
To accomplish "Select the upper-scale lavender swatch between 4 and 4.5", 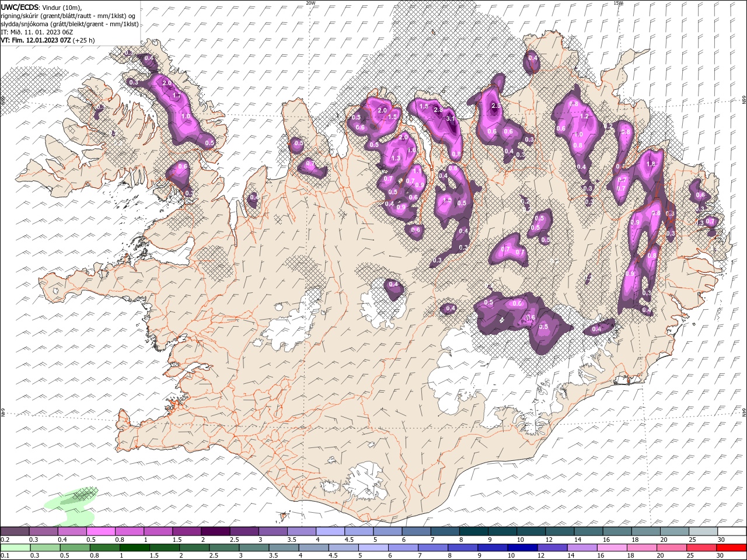I will tap(330, 531).
